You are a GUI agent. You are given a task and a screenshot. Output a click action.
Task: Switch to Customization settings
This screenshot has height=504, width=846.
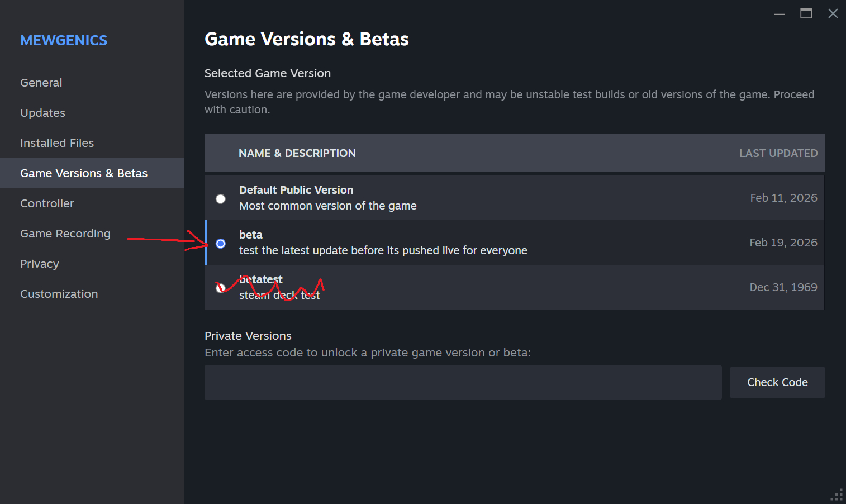(x=59, y=294)
